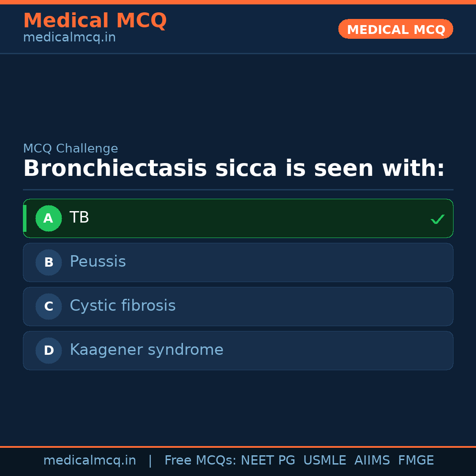Click the letter C circle badge

(x=48, y=306)
